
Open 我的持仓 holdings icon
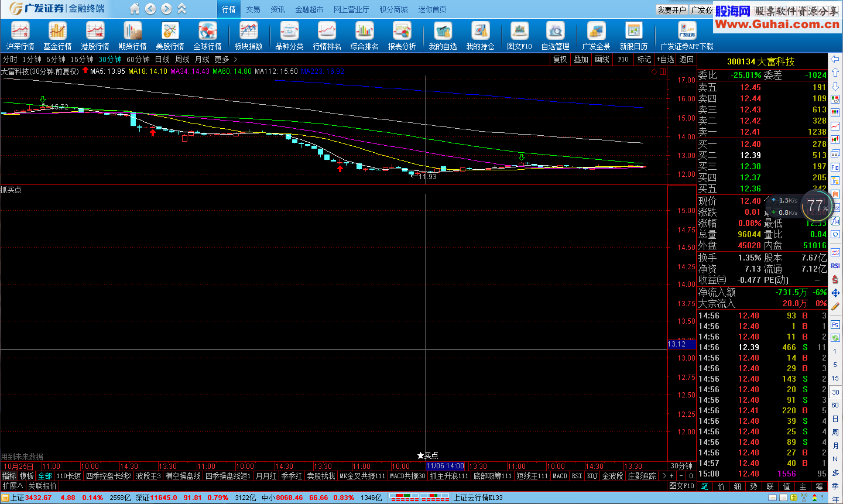480,36
